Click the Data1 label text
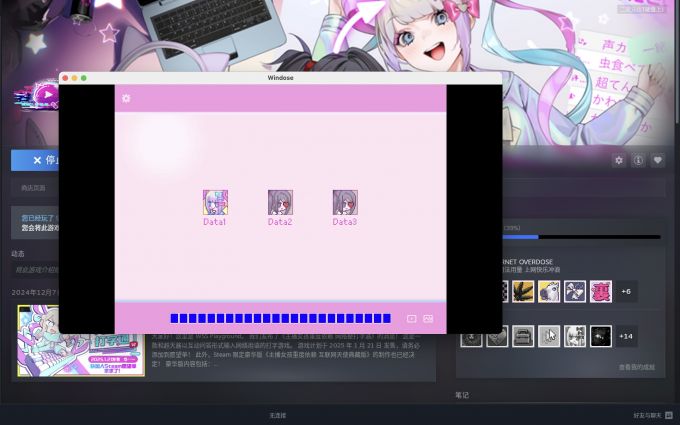Image resolution: width=680 pixels, height=425 pixels. [215, 222]
